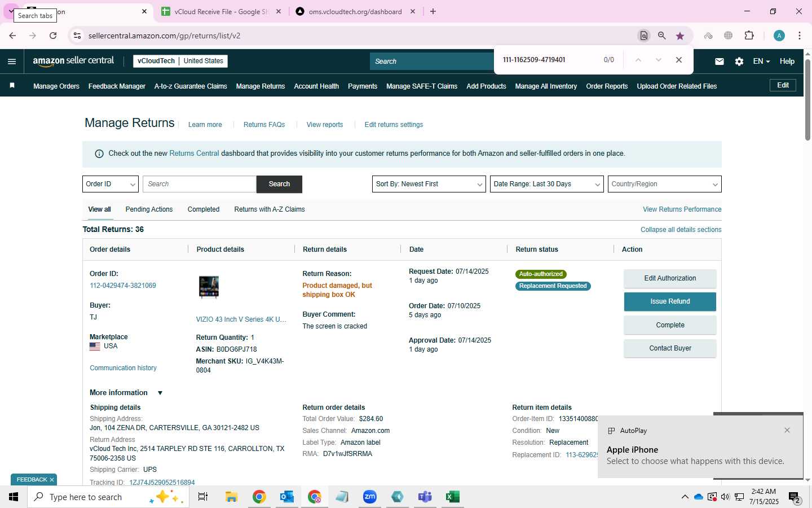Open Microsoft Teams from the taskbar
The image size is (812, 508).
click(x=425, y=497)
